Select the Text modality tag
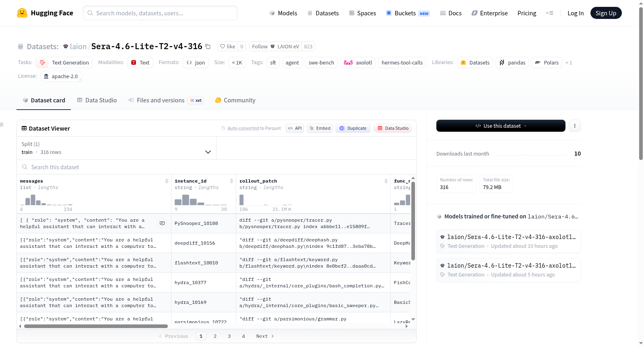Viewport: 644px width, 347px height. click(140, 62)
